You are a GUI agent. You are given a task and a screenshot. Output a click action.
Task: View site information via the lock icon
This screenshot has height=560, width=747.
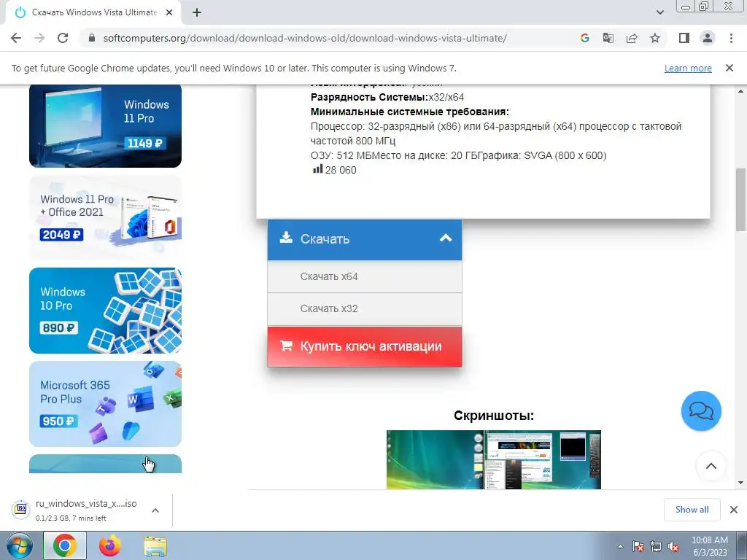pos(93,38)
